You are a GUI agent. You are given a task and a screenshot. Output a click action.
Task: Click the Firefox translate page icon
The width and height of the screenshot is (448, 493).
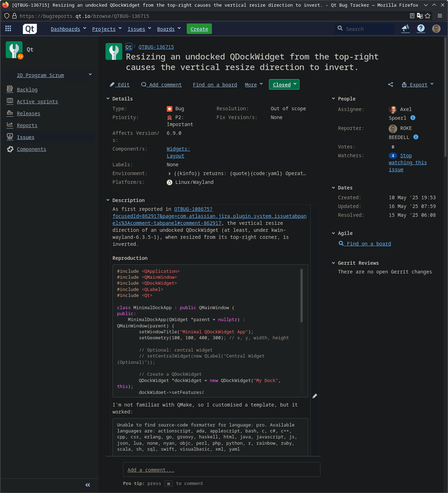coord(420,16)
